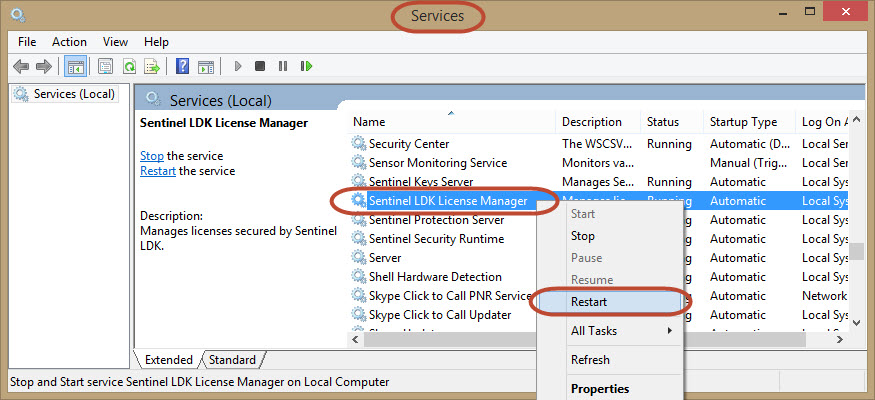Viewport: 875px width, 400px height.
Task: Click the Sentinel Protection Server gear icon
Action: (358, 220)
